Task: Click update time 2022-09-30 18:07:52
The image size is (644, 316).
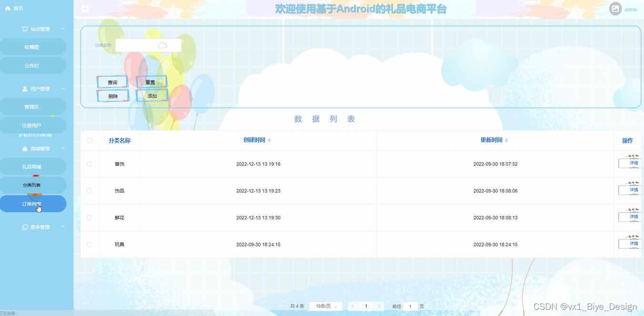Action: 495,164
